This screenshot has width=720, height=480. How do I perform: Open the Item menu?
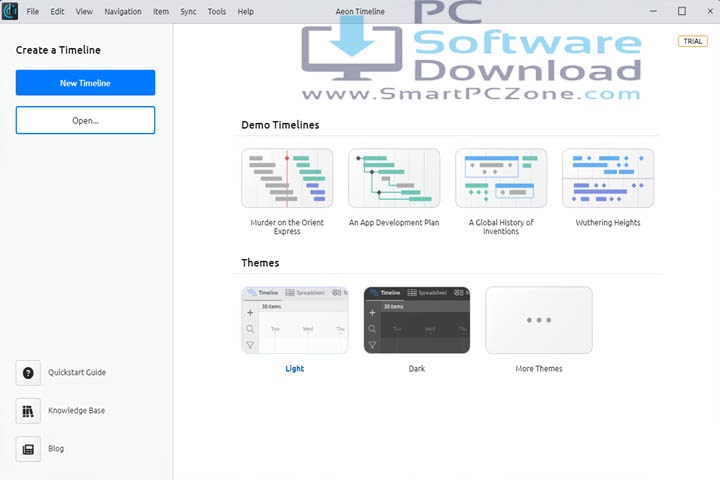(x=161, y=11)
